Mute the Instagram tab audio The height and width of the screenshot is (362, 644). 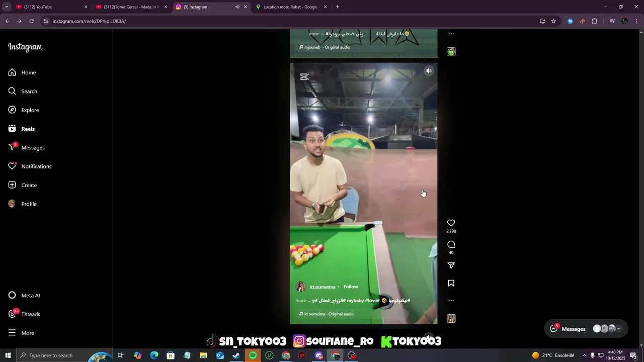pos(237,7)
